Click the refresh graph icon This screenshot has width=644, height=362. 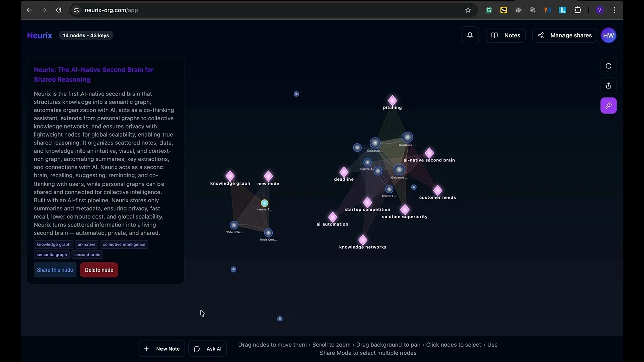pos(608,66)
